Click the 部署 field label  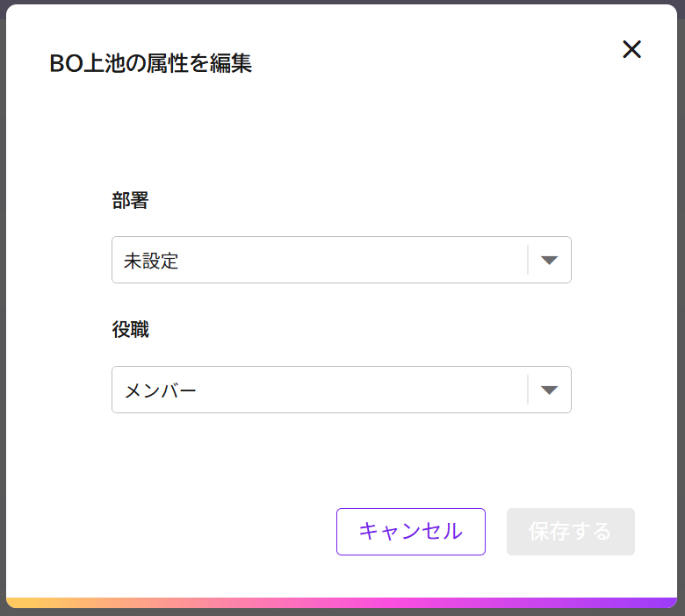coord(130,201)
